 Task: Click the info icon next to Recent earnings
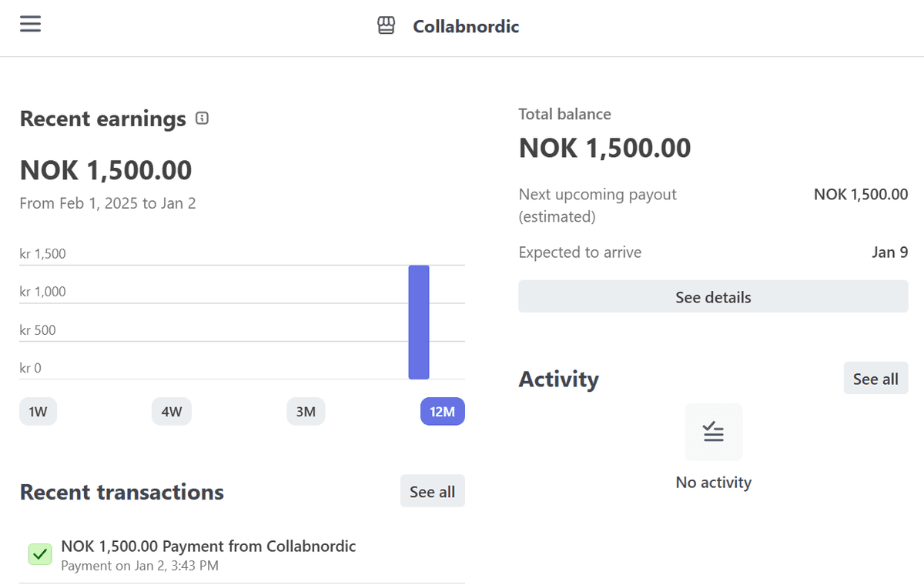(x=202, y=119)
